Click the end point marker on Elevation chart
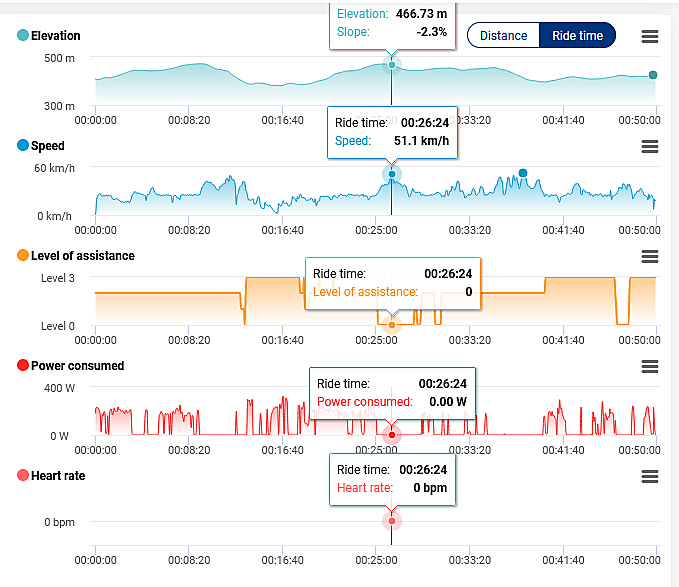 pos(653,75)
